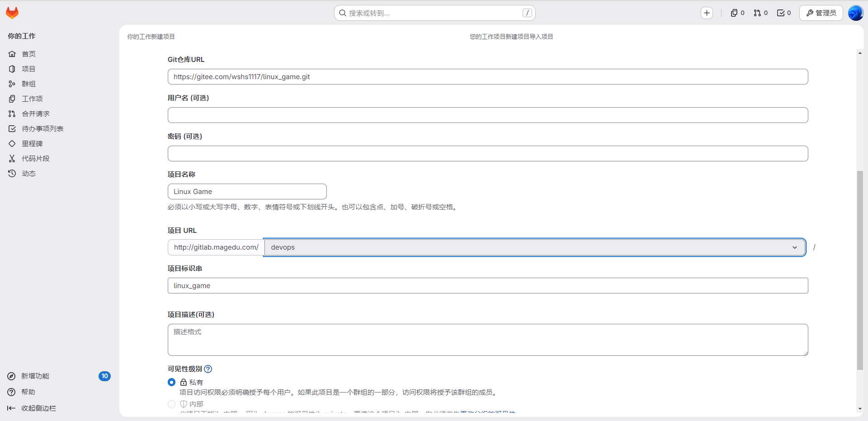This screenshot has height=421, width=868.
Task: Click the http://gitlab.magedu.com/ URL prefix
Action: tap(216, 247)
